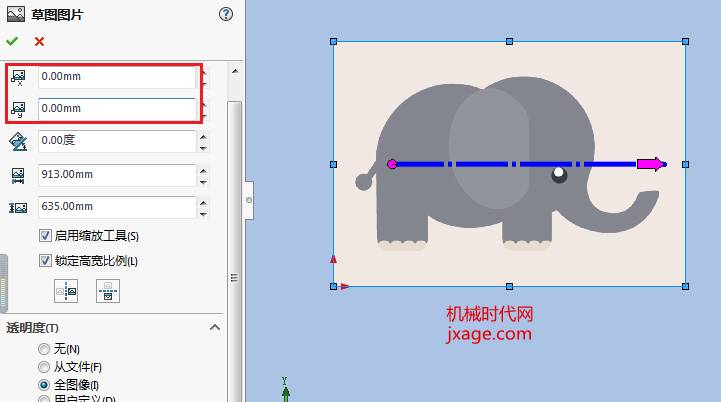The image size is (721, 402).
Task: Click the elephant sketch picture
Action: click(x=509, y=164)
